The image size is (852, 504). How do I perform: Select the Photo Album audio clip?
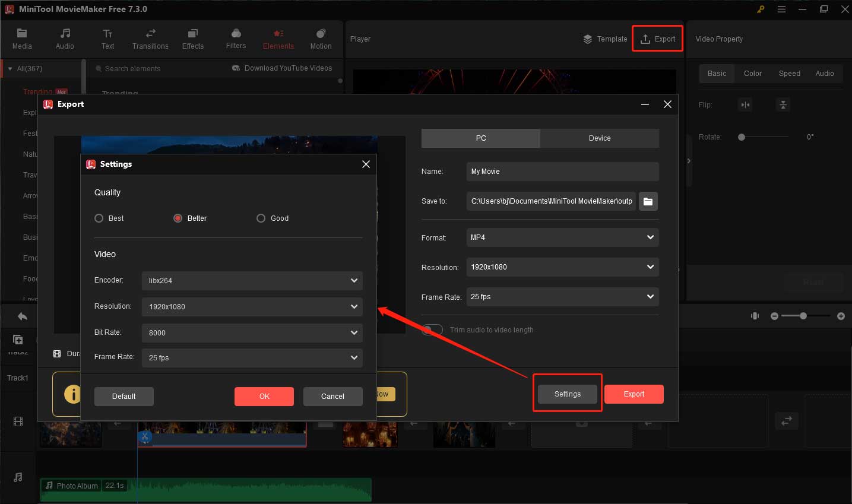click(205, 489)
